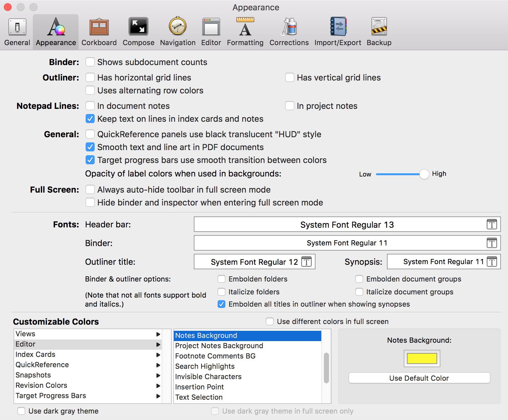Open the Compose preferences pane

tap(138, 32)
